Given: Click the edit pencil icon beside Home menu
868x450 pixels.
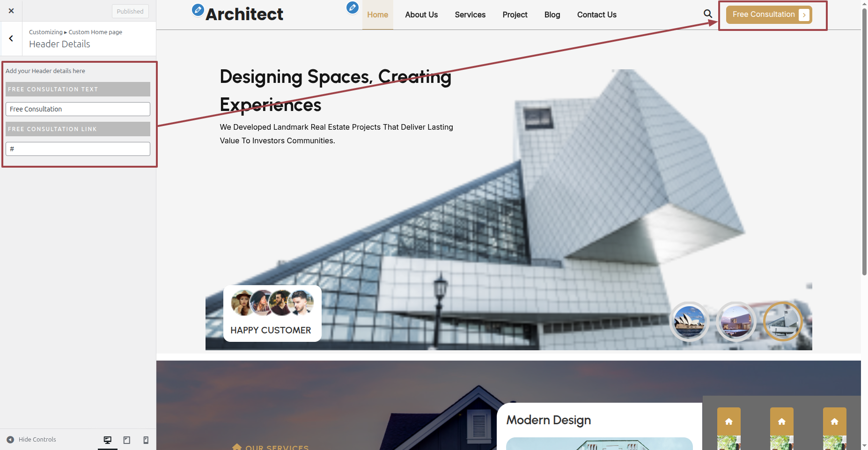Looking at the screenshot, I should 353,7.
